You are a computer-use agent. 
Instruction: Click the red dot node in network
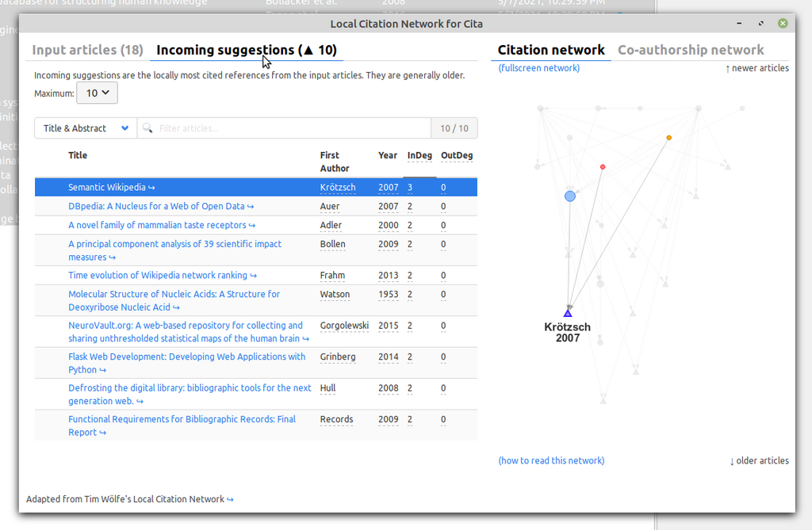tap(603, 166)
